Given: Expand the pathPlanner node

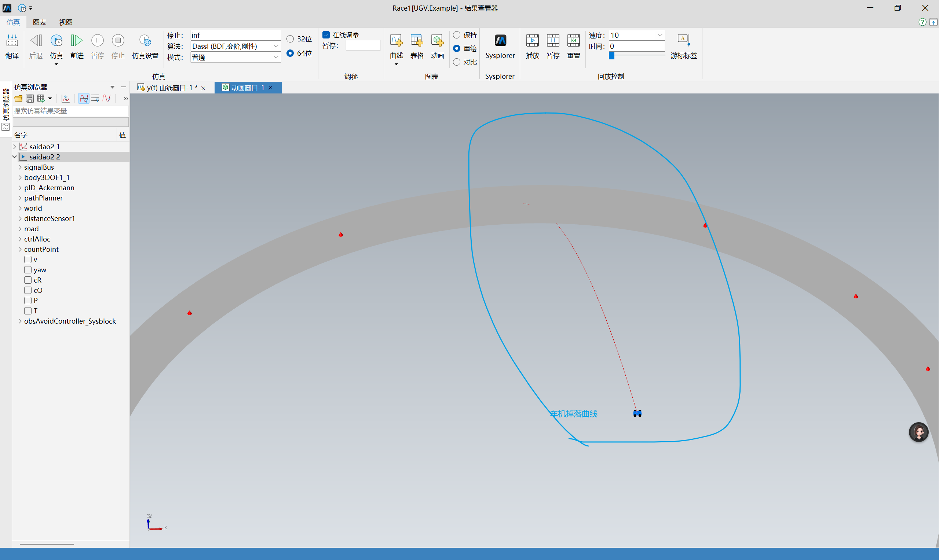Looking at the screenshot, I should pos(20,198).
